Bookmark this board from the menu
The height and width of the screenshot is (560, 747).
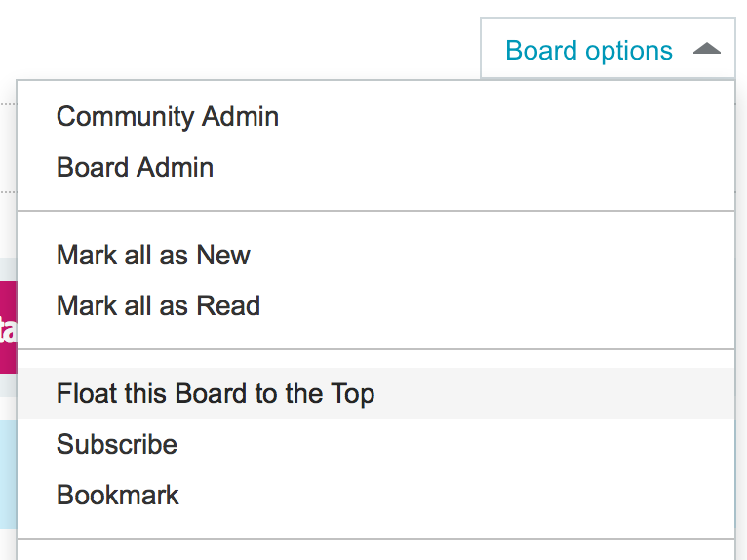(x=118, y=495)
